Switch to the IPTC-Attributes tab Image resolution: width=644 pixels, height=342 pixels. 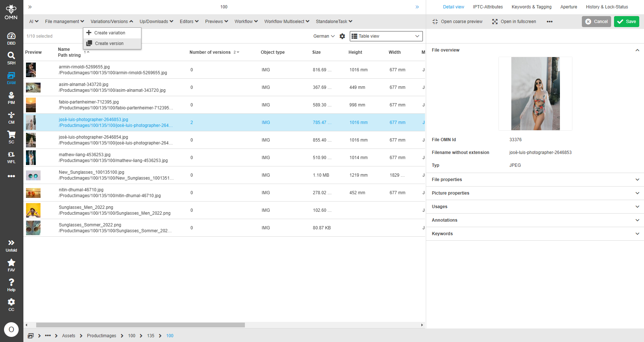(x=488, y=7)
